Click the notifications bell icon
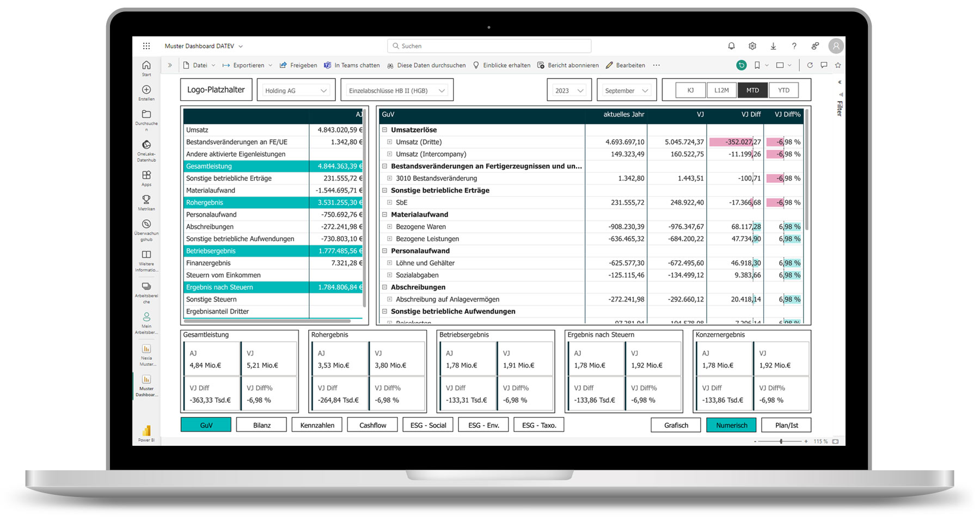Screen dimensions: 980x522 (x=731, y=46)
